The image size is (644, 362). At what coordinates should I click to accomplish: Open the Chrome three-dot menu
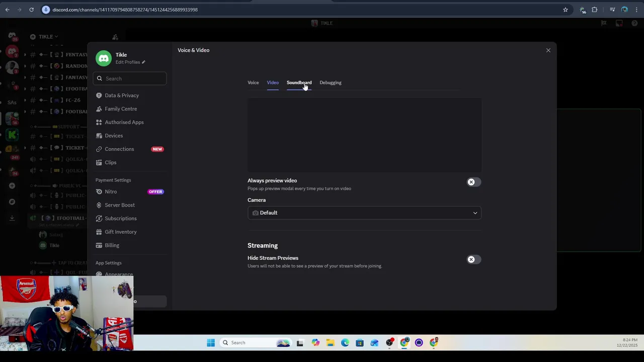coord(636,10)
